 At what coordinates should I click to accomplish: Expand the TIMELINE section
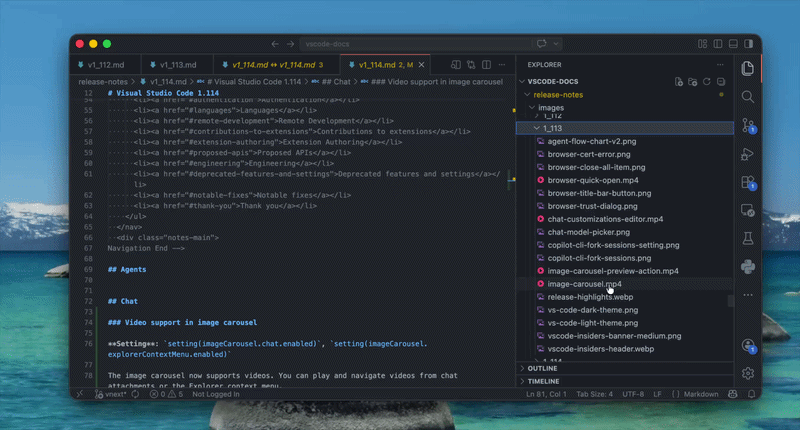[x=543, y=381]
